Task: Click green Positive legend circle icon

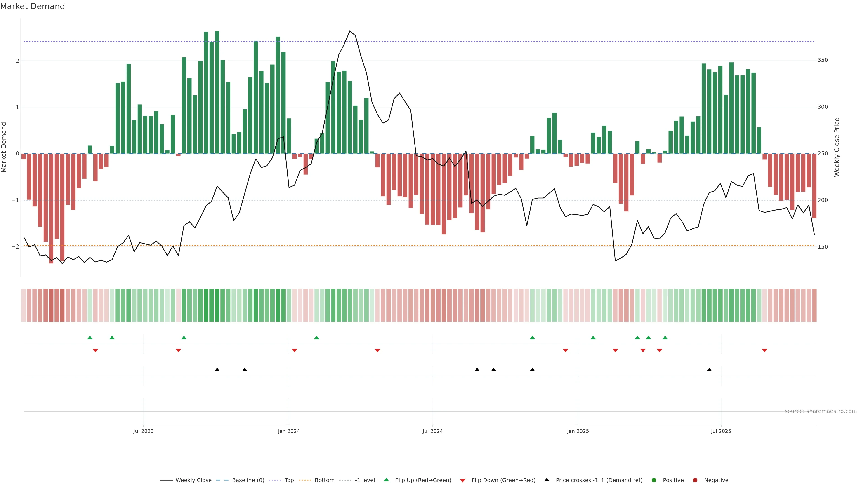Action: (654, 480)
